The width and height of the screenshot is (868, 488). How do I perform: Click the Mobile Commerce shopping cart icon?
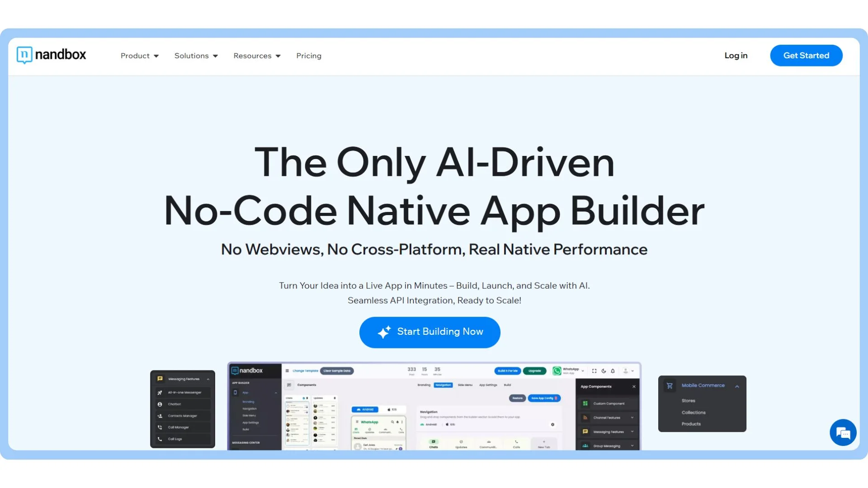(669, 385)
